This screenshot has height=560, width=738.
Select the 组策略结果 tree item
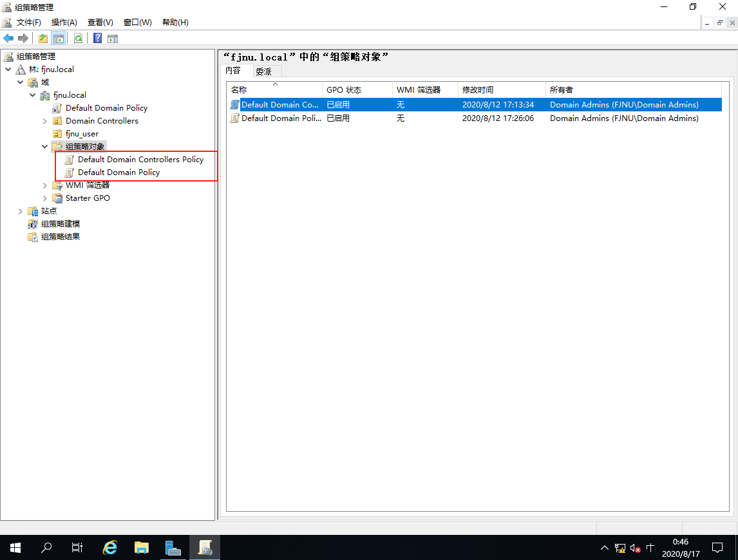tap(61, 237)
